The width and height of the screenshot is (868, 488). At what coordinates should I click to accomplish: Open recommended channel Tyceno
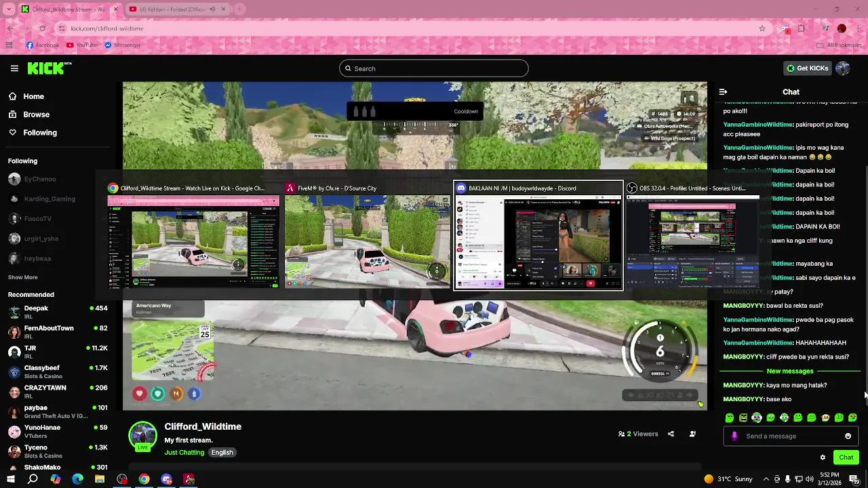[x=58, y=451]
